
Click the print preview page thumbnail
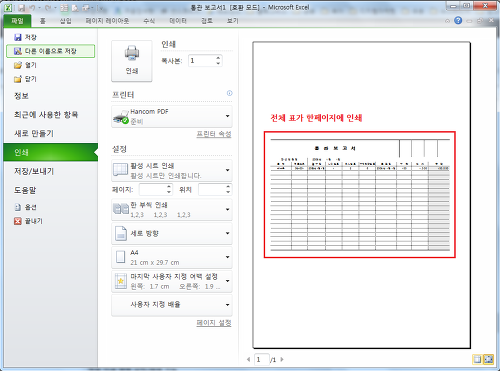coord(362,195)
